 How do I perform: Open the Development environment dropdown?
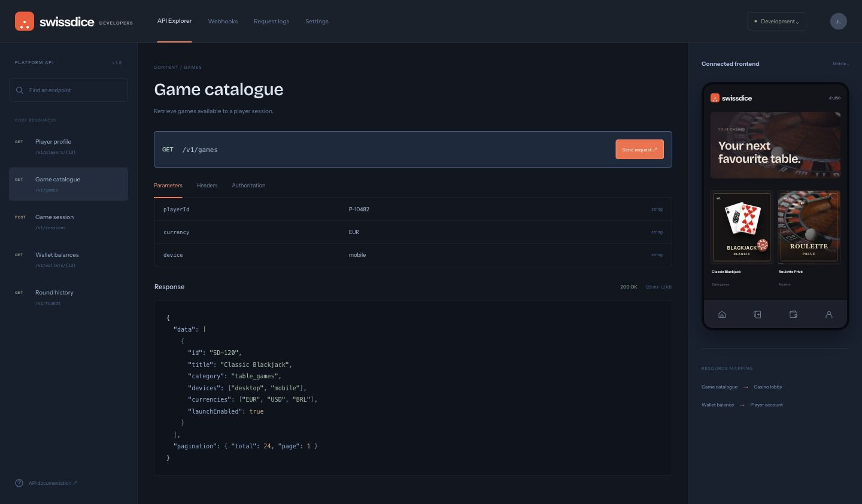click(776, 22)
